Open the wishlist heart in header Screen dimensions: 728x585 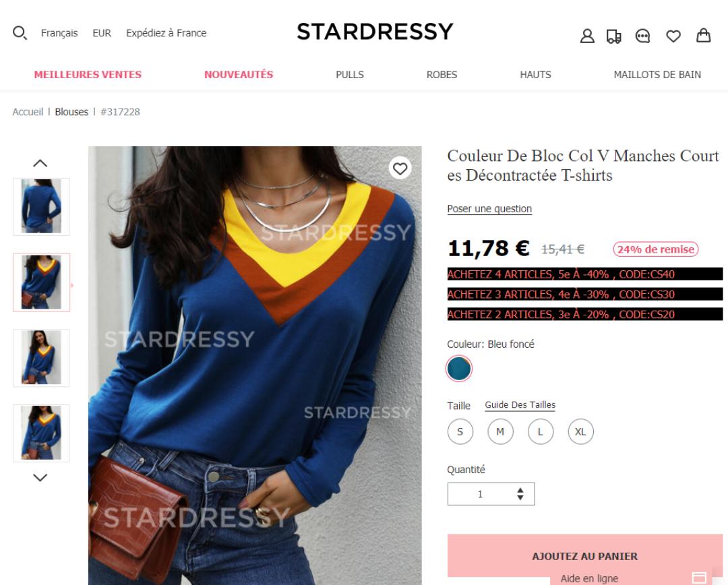pos(673,36)
